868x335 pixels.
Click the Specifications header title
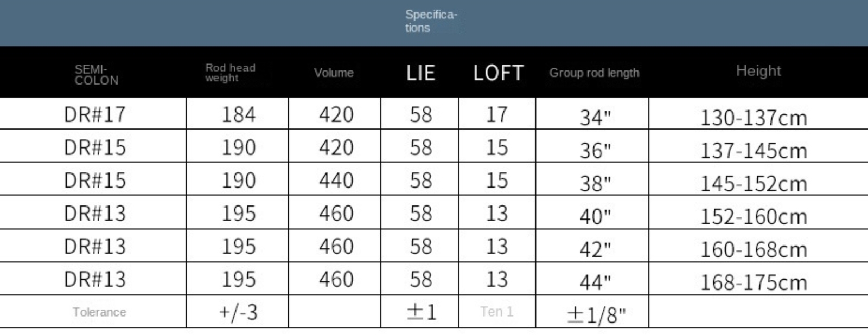431,21
